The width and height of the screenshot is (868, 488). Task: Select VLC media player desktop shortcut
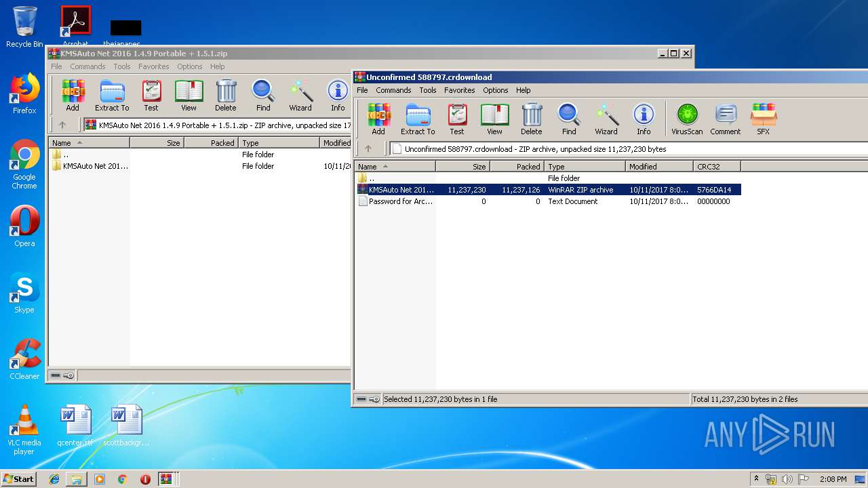coord(24,430)
